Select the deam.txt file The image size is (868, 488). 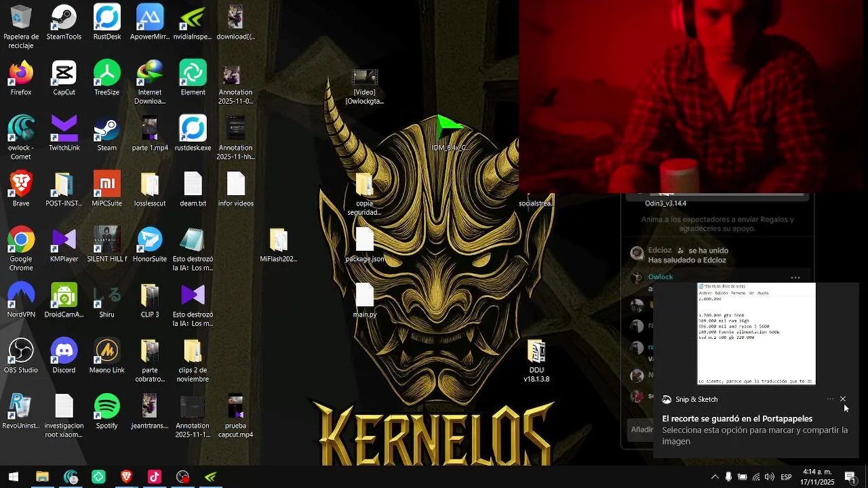(193, 189)
